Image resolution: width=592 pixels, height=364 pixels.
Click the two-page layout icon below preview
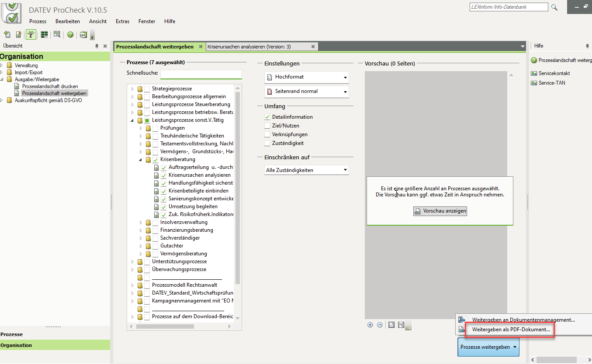click(x=401, y=325)
